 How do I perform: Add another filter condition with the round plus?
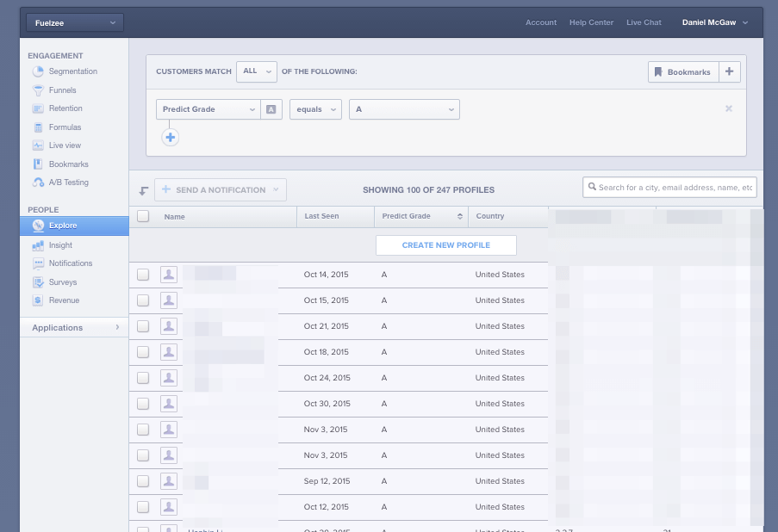coord(171,138)
